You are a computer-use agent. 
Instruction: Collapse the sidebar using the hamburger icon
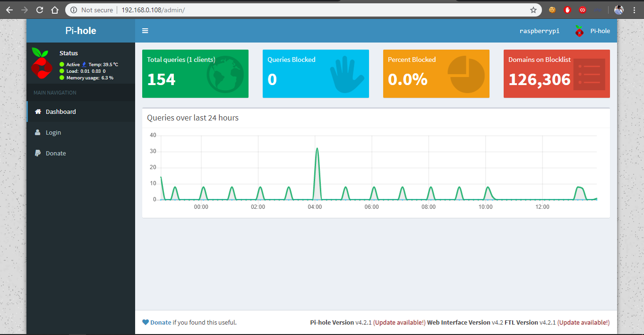click(145, 31)
